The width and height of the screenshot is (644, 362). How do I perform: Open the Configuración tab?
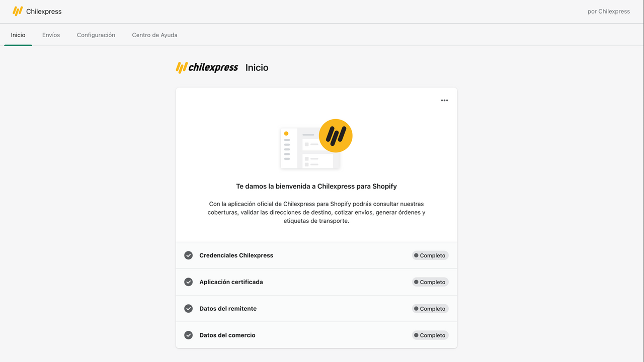[96, 35]
